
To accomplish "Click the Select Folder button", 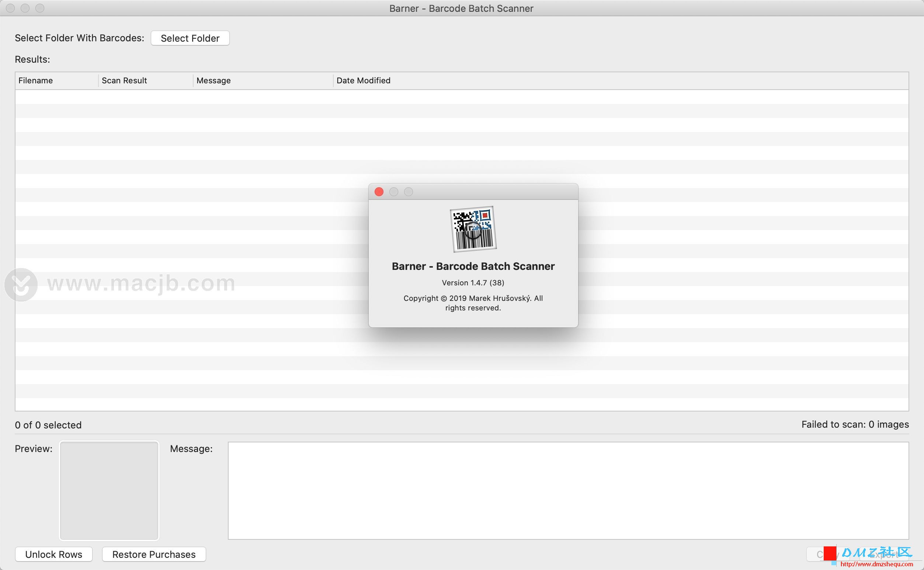I will pyautogui.click(x=190, y=38).
